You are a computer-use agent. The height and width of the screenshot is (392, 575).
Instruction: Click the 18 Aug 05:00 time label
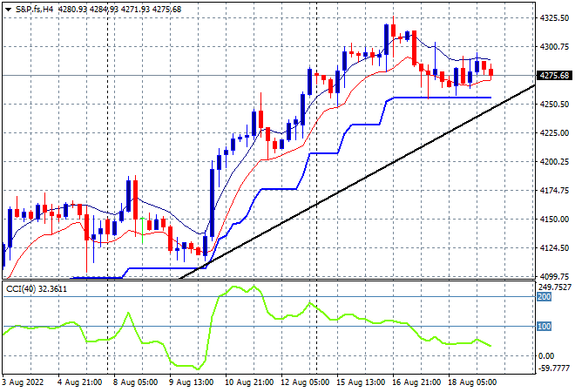pyautogui.click(x=472, y=382)
